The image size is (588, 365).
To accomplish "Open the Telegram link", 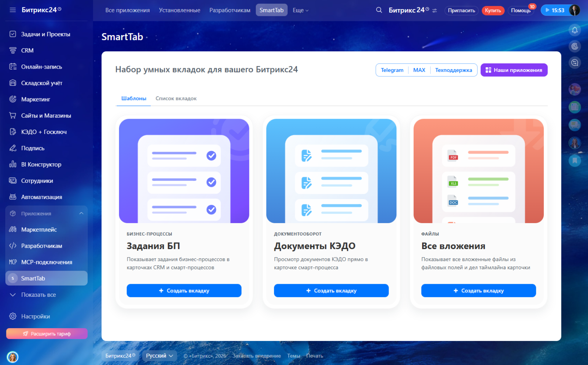I will tap(392, 70).
